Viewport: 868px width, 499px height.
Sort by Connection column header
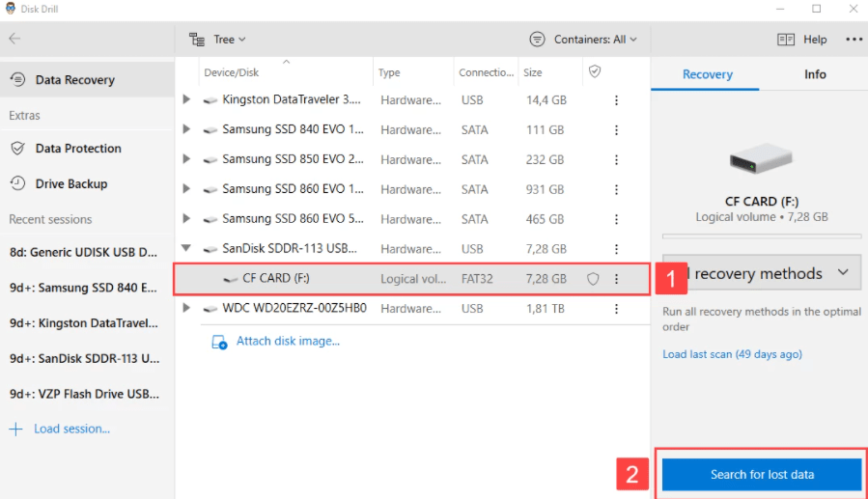click(x=486, y=72)
